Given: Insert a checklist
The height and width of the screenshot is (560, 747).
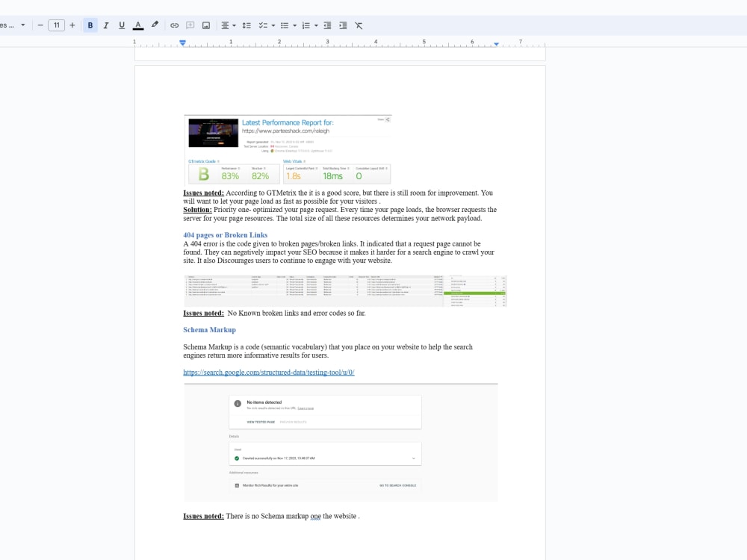Looking at the screenshot, I should click(x=263, y=25).
